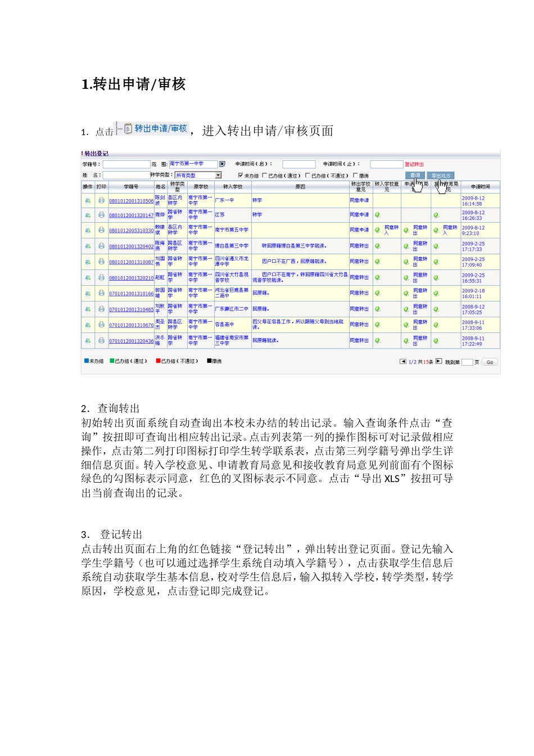Click cell 南宁市第五中学 in 转入学校
534x756 pixels.
232,230
